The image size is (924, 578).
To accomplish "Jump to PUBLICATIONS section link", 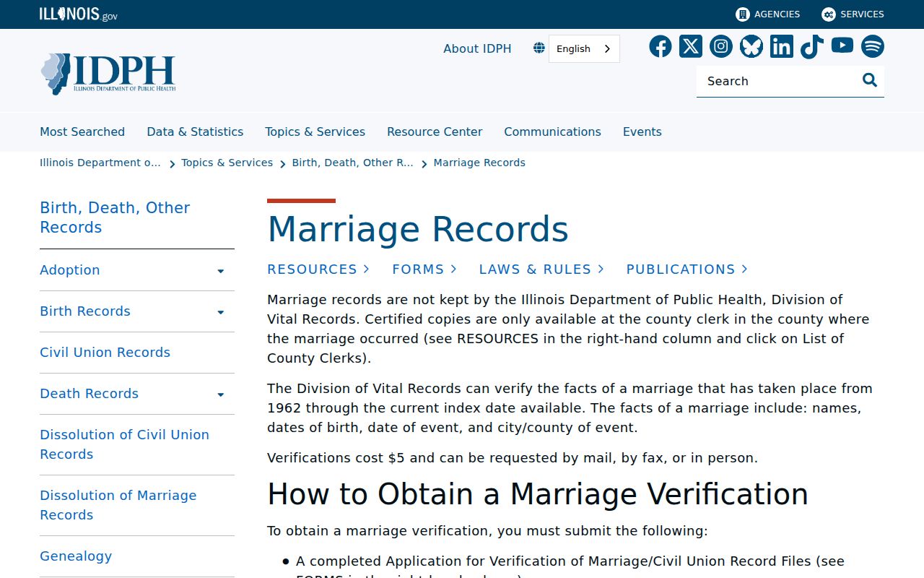I will (x=687, y=269).
